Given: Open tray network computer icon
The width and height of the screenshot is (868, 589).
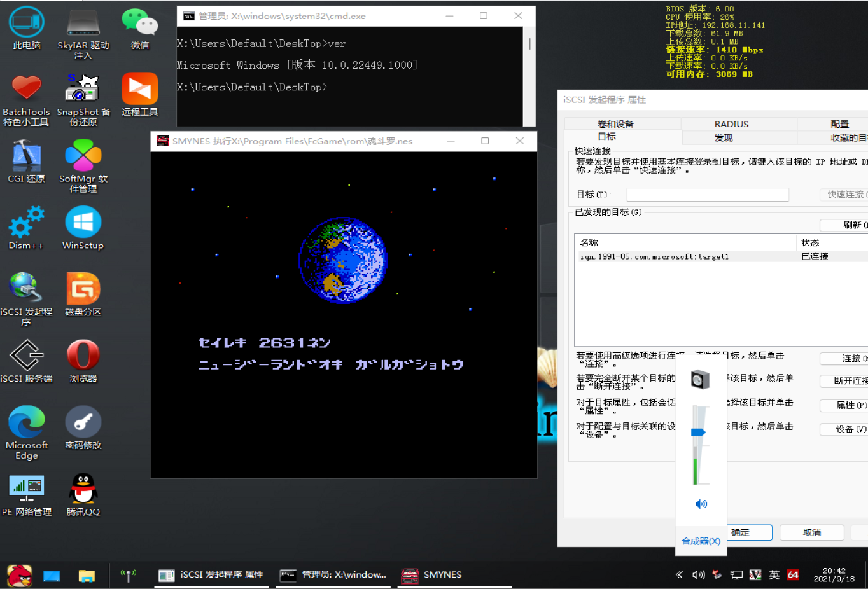Looking at the screenshot, I should pos(736,574).
